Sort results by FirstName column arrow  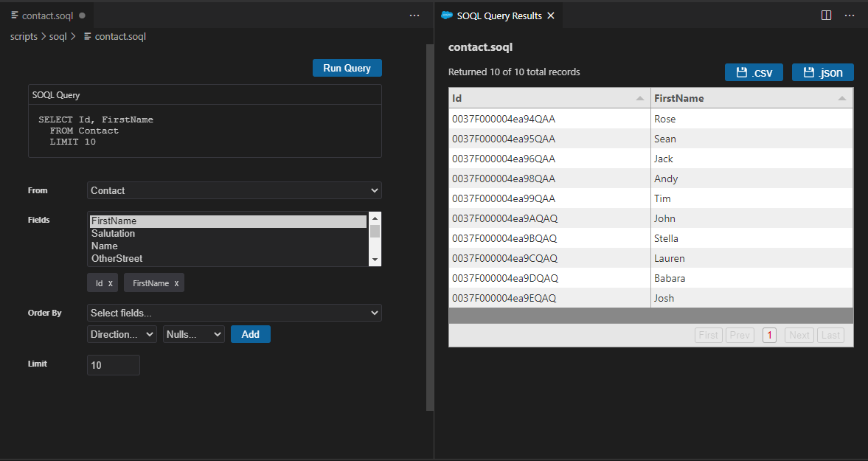(842, 99)
